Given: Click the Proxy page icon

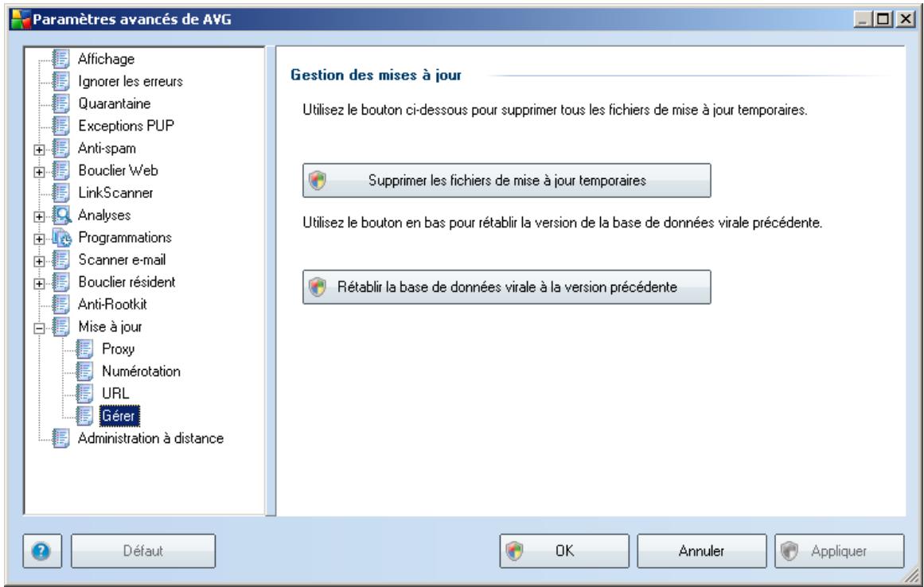Looking at the screenshot, I should click(x=85, y=349).
